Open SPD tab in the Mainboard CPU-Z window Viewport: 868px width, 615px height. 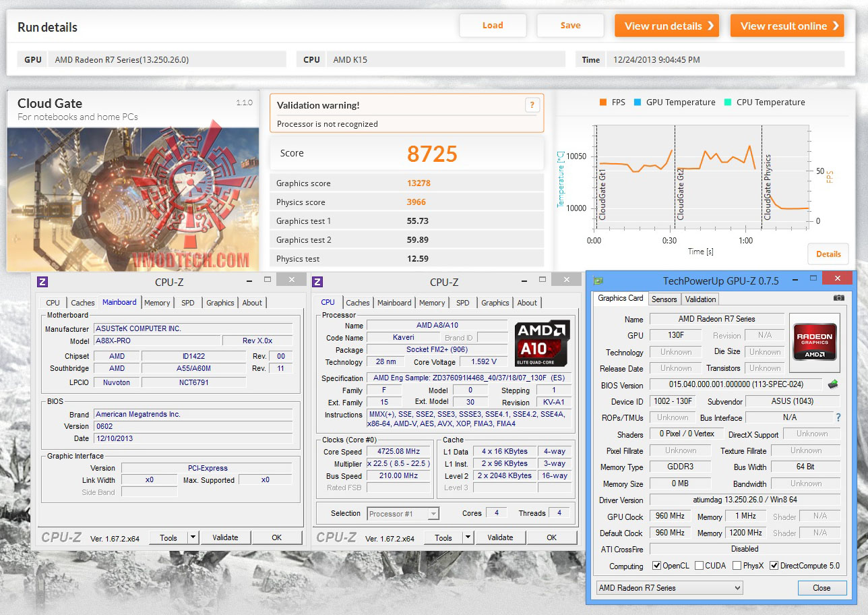(x=188, y=303)
